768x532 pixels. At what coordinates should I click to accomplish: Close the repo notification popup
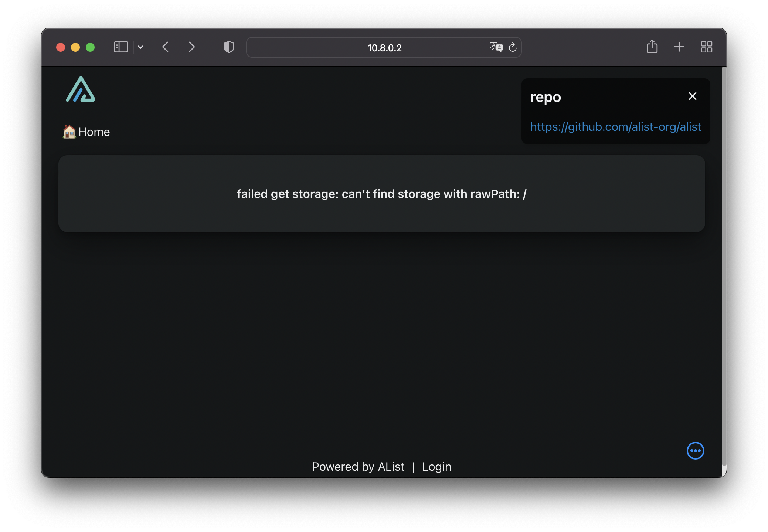(693, 96)
